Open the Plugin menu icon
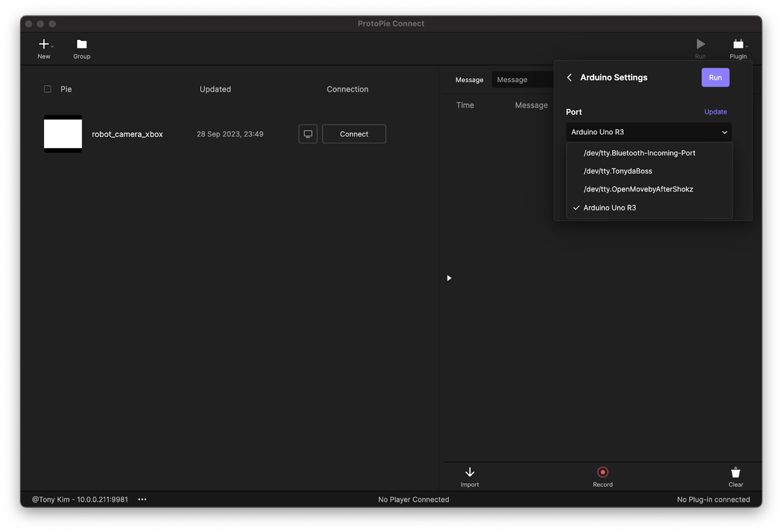Viewport: 782px width, 532px height. (x=738, y=44)
